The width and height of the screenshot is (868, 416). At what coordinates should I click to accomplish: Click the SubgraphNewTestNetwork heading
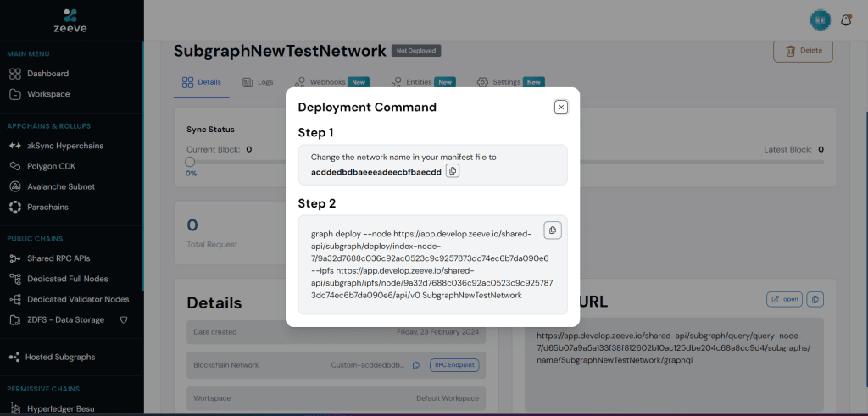(x=280, y=51)
